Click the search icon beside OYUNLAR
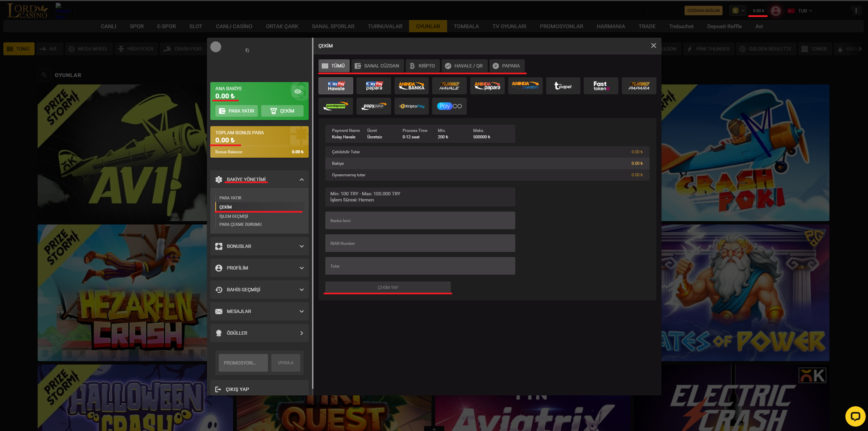Viewport: 868px width, 431px height. tap(44, 75)
